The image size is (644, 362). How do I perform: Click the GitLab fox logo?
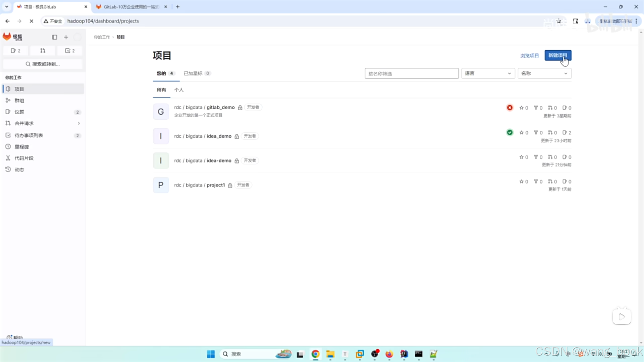[x=7, y=37]
